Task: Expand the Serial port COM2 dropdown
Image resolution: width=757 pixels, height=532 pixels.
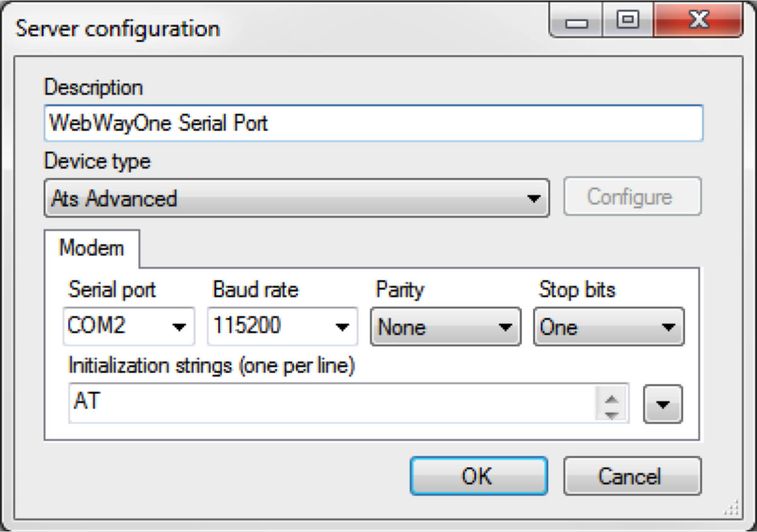Action: pyautogui.click(x=129, y=327)
